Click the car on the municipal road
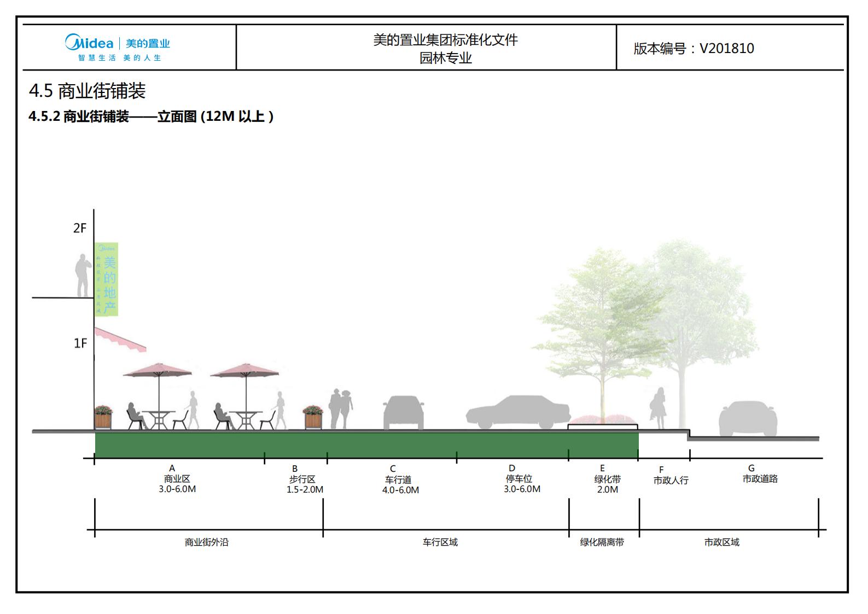The height and width of the screenshot is (614, 868). (748, 419)
